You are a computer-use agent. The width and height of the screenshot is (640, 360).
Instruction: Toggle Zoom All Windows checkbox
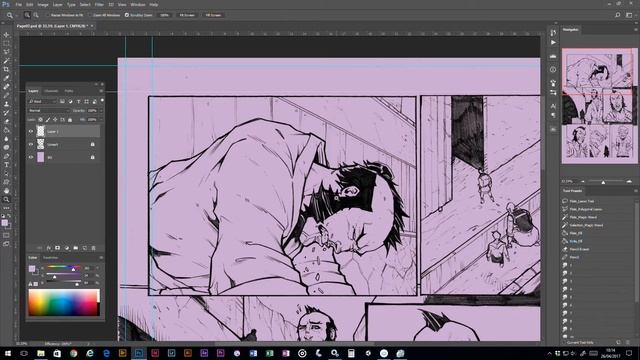pos(91,15)
